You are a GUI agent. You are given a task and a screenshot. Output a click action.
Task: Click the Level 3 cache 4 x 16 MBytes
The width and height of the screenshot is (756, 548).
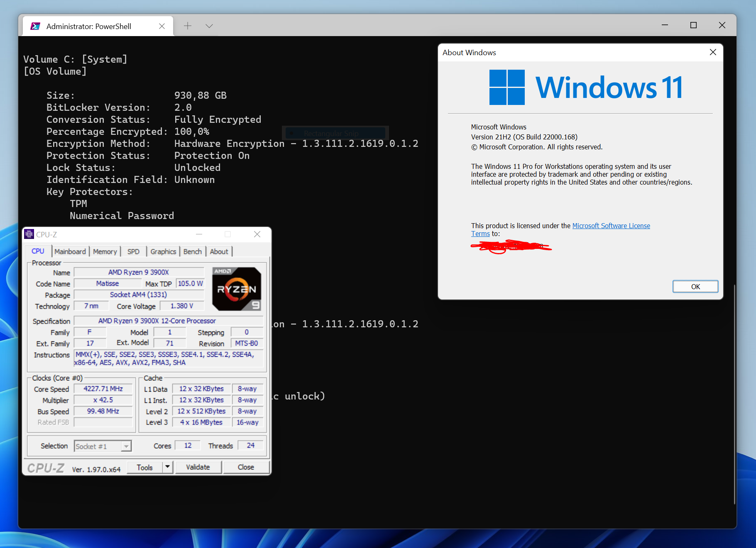(x=201, y=422)
